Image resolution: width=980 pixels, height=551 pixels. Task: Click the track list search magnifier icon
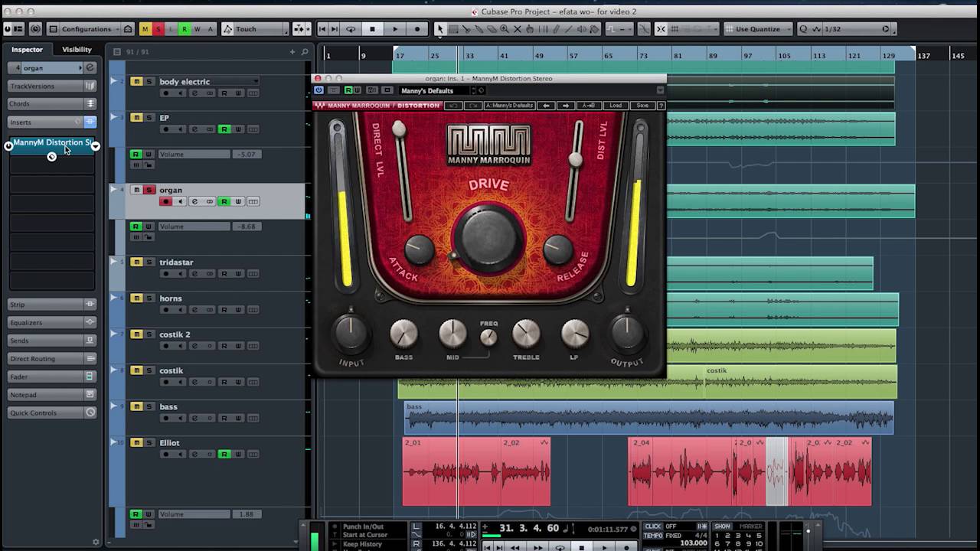(x=305, y=52)
